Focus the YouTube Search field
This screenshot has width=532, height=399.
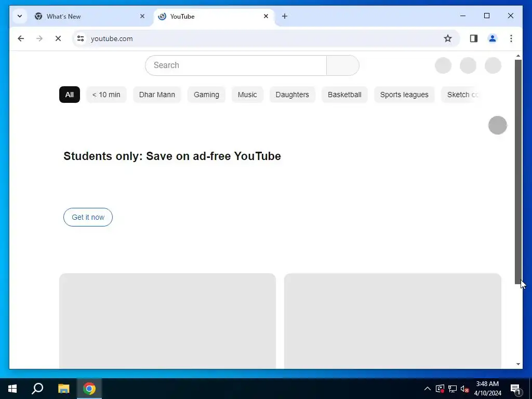(236, 65)
